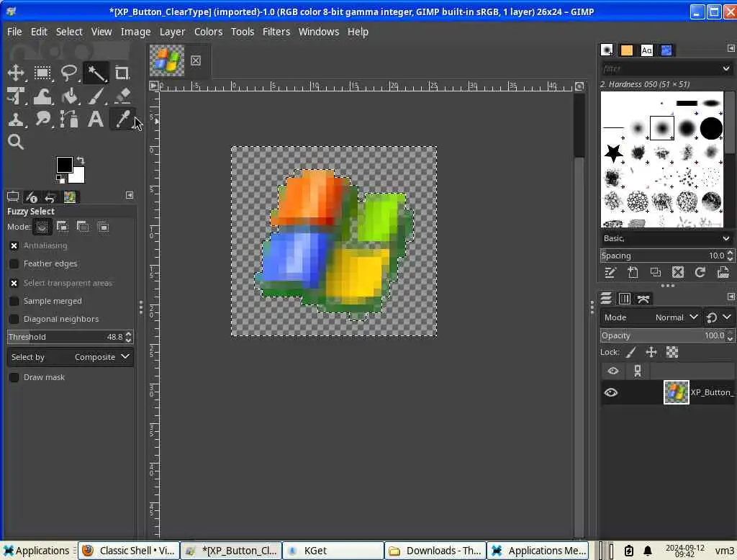Click the background white color swatch
The image size is (737, 560).
(78, 176)
